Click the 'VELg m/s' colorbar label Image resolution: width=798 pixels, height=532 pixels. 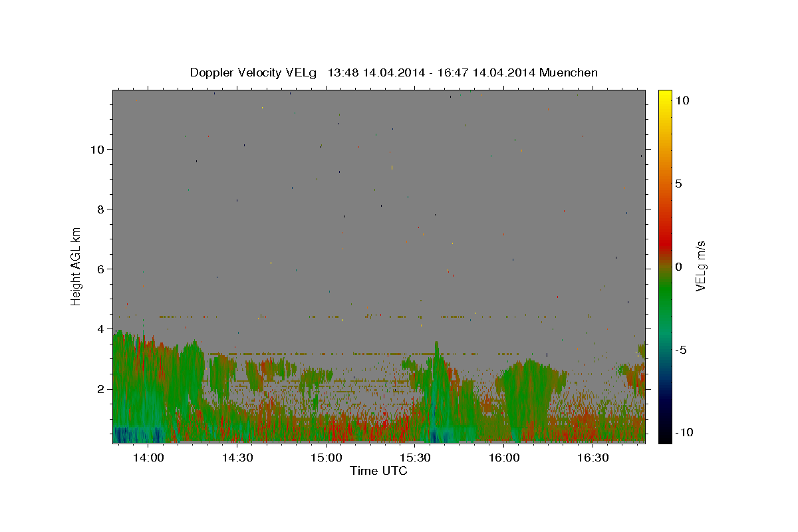(x=700, y=266)
